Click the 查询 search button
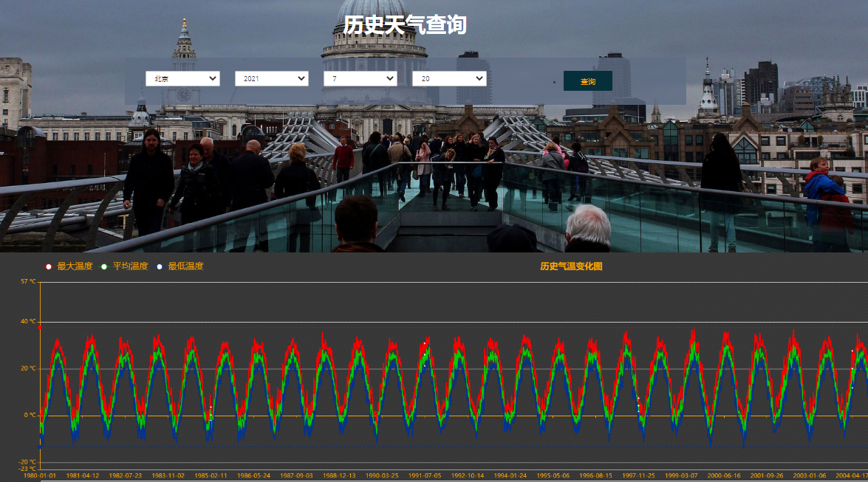Image resolution: width=868 pixels, height=482 pixels. point(588,81)
